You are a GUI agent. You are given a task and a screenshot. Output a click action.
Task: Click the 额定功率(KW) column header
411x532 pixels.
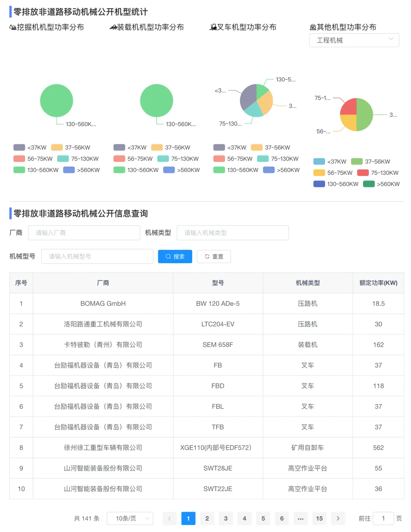(378, 283)
